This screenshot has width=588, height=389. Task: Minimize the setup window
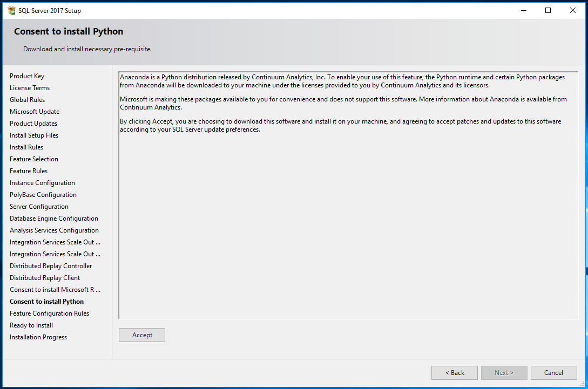click(523, 10)
